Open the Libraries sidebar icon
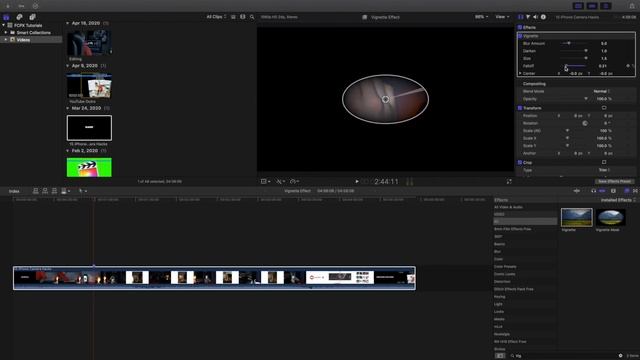The height and width of the screenshot is (360, 640). [6, 17]
